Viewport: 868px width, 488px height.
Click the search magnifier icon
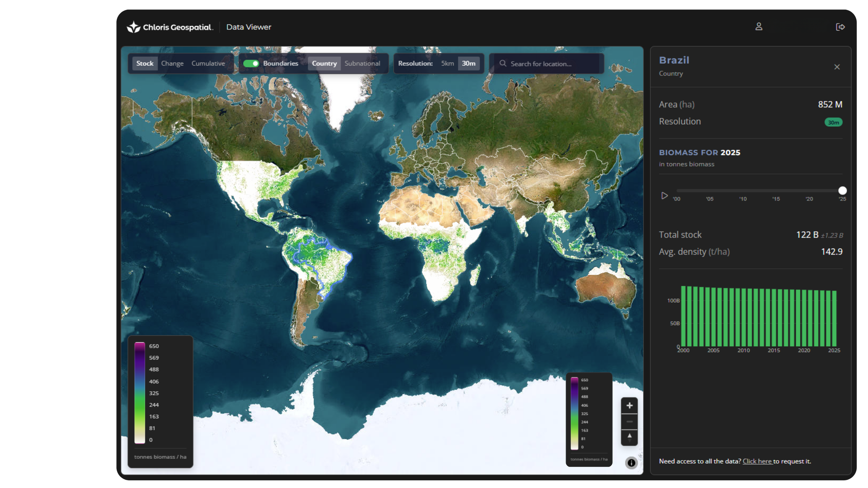tap(503, 64)
